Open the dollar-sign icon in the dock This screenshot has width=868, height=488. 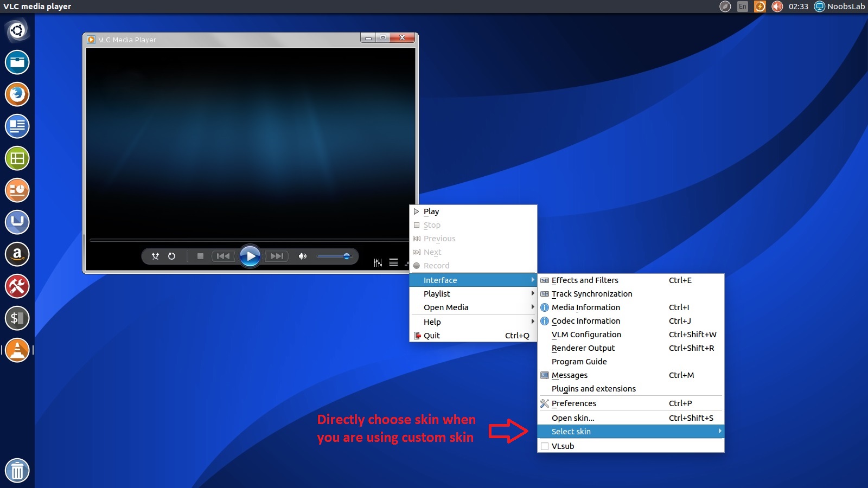(x=17, y=318)
